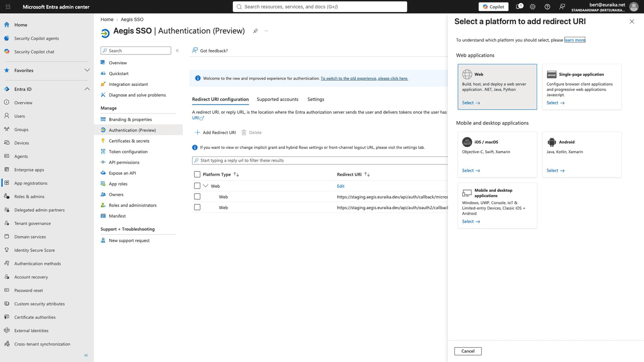This screenshot has width=644, height=362.
Task: Check the callback/microsoft URI row checkbox
Action: click(197, 197)
